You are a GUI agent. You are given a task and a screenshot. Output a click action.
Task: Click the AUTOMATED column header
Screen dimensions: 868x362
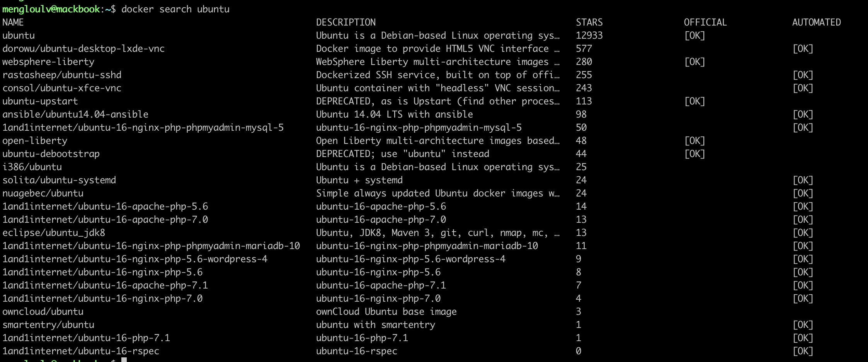tap(817, 22)
